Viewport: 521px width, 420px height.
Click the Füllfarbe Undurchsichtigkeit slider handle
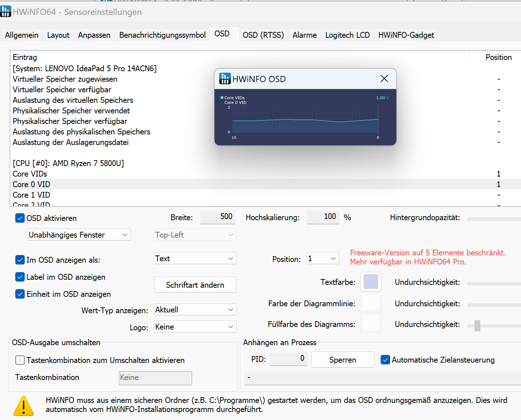click(x=477, y=326)
